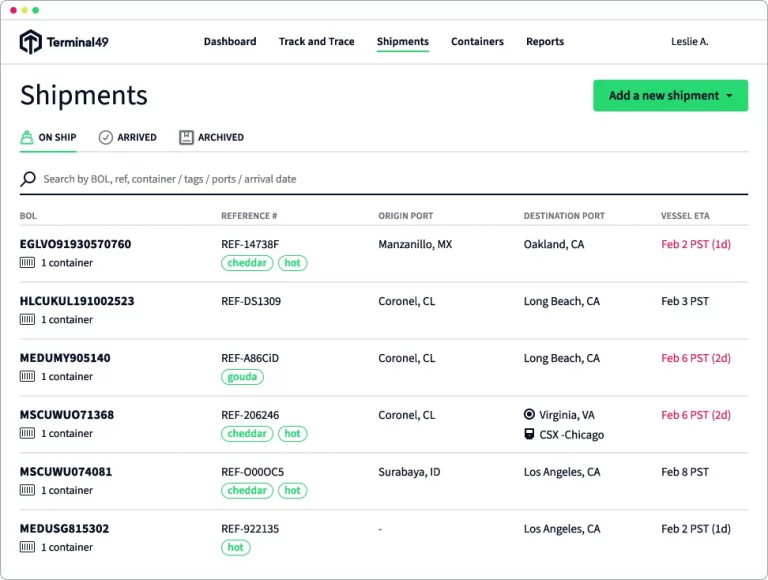
Task: Click the archive box icon beside ARCHIVED
Action: pos(186,137)
